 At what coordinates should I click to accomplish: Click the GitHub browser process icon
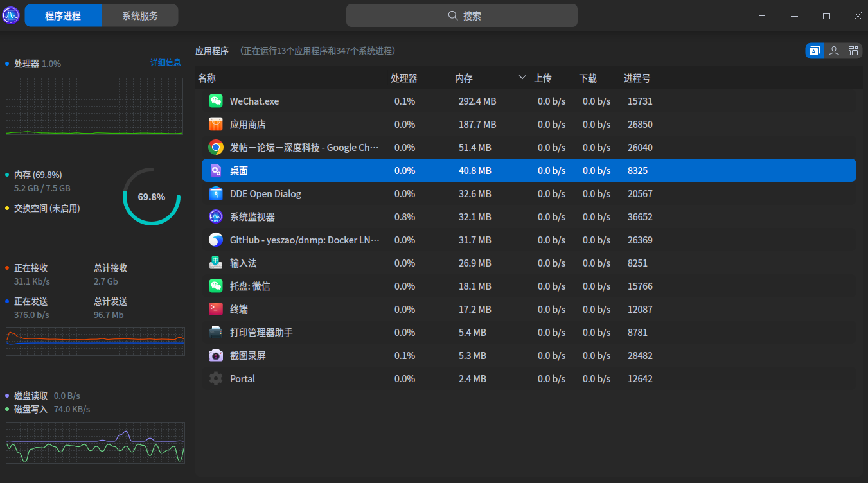click(x=216, y=240)
